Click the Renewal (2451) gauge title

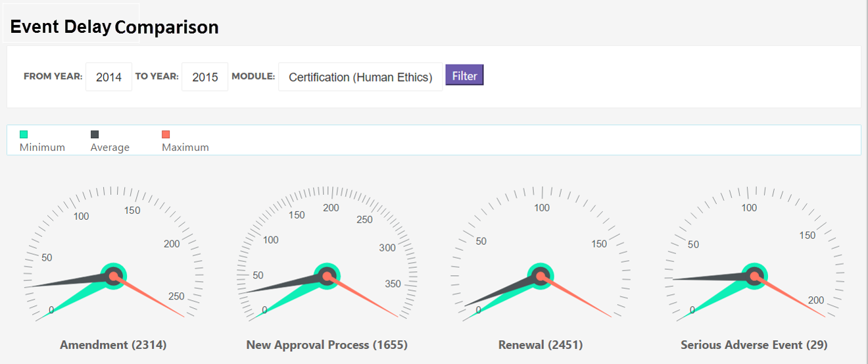click(541, 345)
